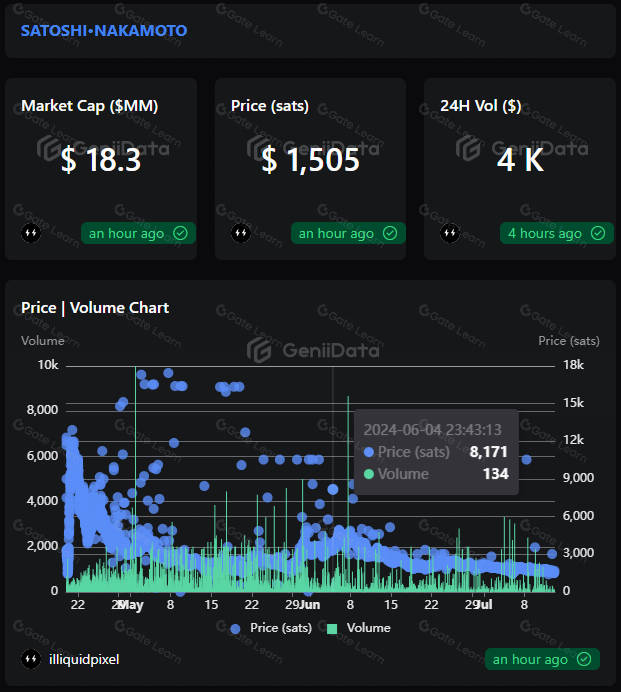Click the check icon in chart's refresh badge
621x692 pixels.
(584, 659)
